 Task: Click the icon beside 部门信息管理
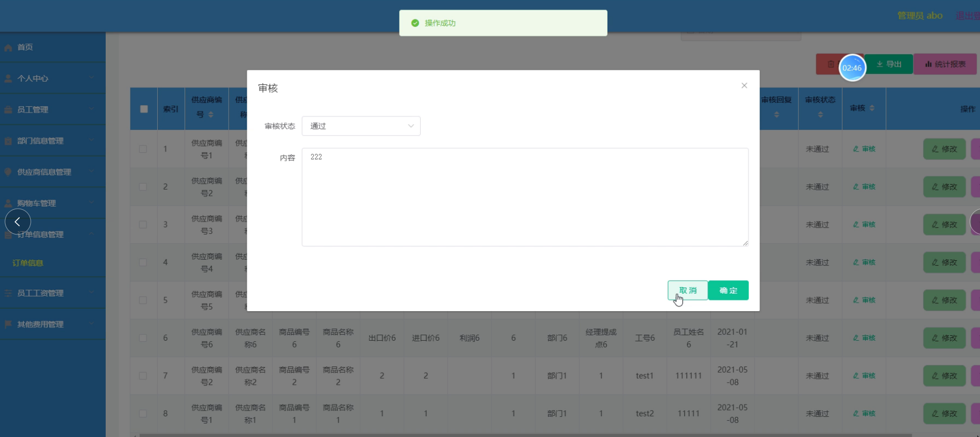point(8,141)
